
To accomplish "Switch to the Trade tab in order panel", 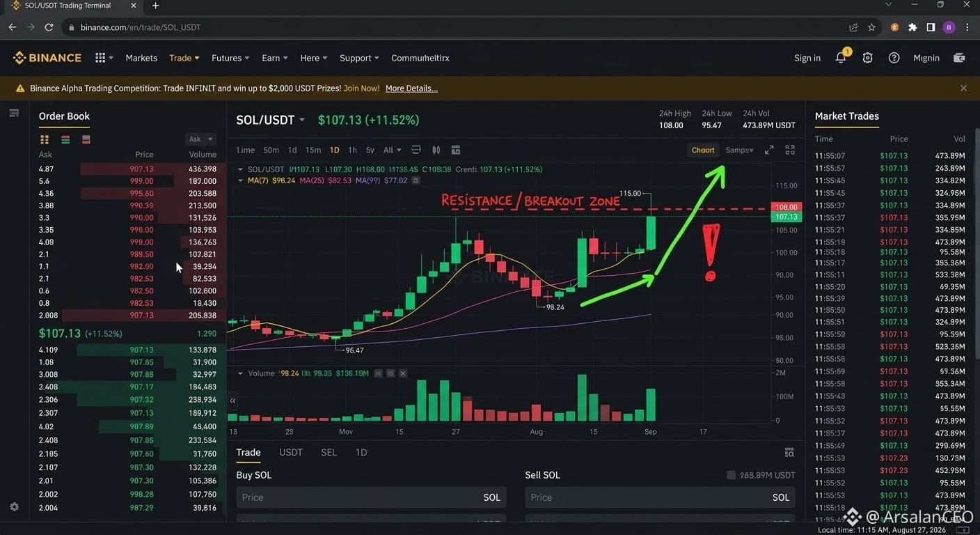I will 248,453.
